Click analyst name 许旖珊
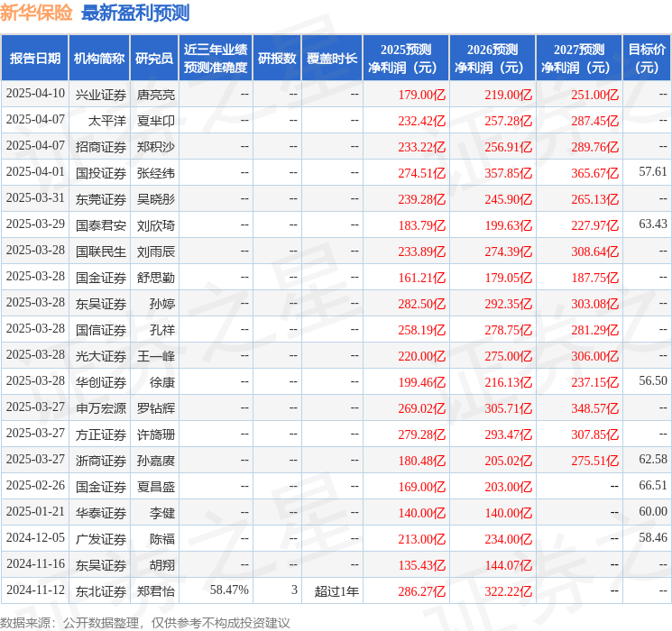 pos(156,434)
